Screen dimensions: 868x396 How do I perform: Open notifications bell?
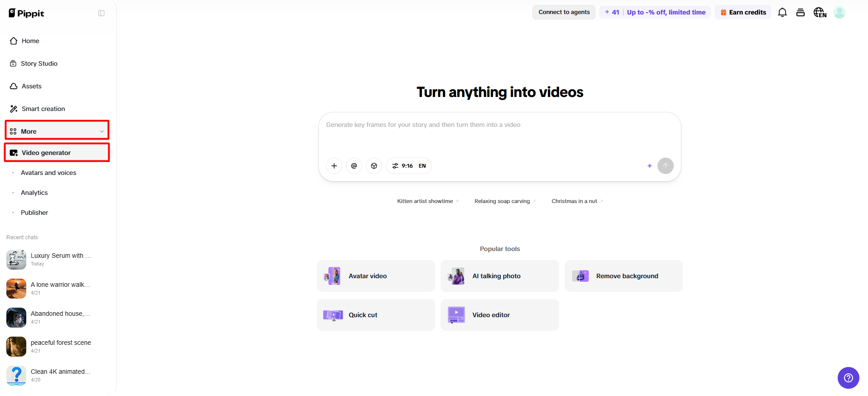[x=782, y=12]
